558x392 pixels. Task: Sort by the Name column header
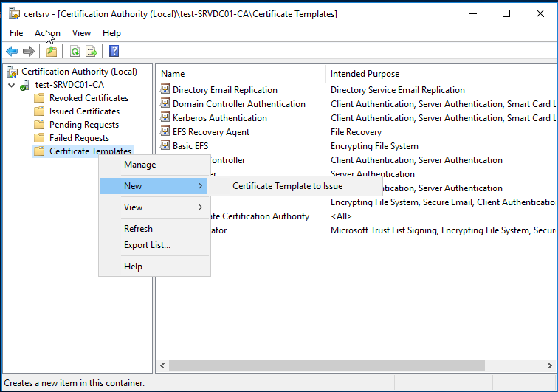point(241,74)
